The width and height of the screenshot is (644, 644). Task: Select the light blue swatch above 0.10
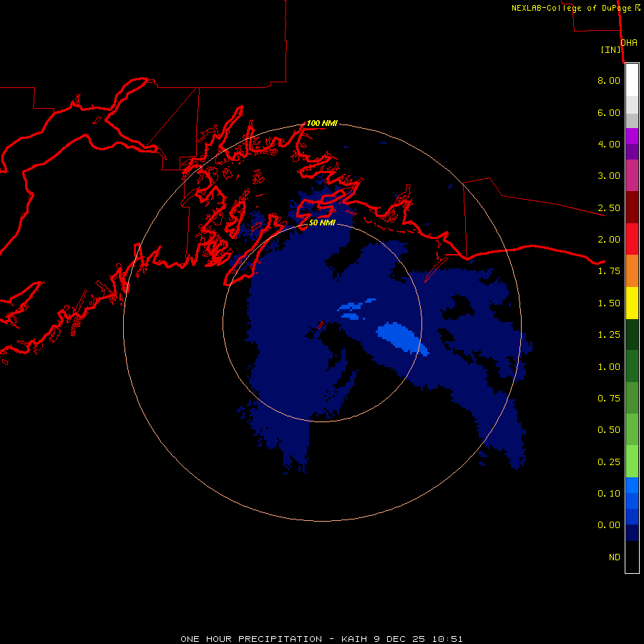tap(632, 485)
